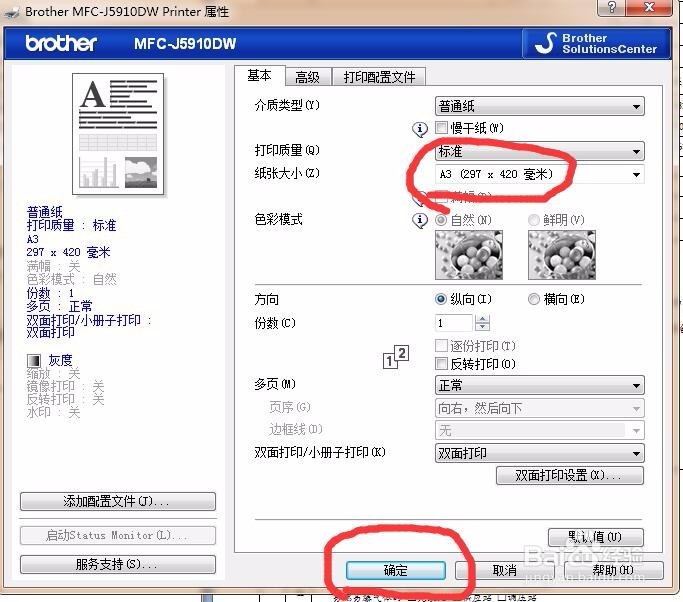The width and height of the screenshot is (683, 602).
Task: Open the 介质类型 dropdown showing 普通纸
Action: click(x=540, y=106)
